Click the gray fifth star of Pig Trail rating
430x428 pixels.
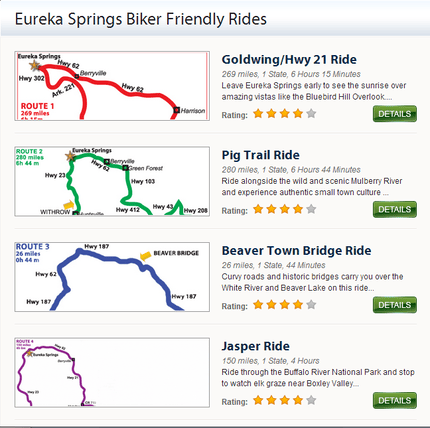point(311,209)
